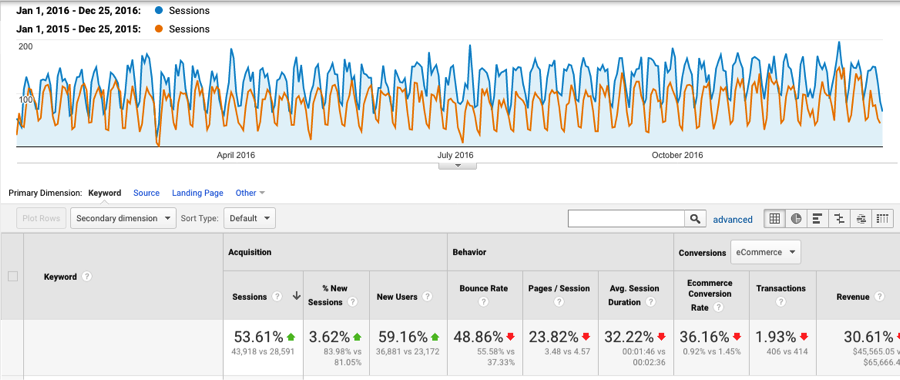Screen dimensions: 900x380
Task: Open the Sort Type Default dropdown
Action: pos(249,218)
